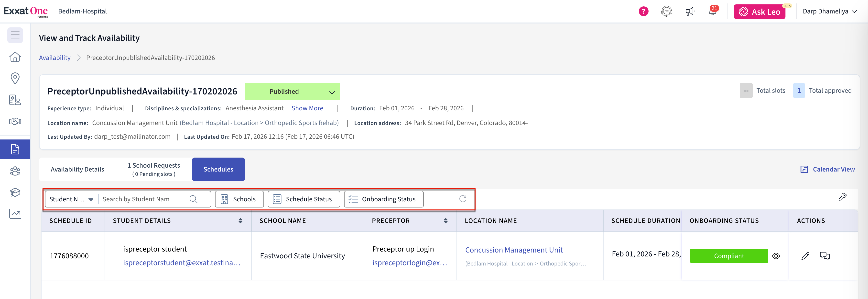View onboarding compliance via eye icon
The image size is (868, 299).
pos(776,256)
